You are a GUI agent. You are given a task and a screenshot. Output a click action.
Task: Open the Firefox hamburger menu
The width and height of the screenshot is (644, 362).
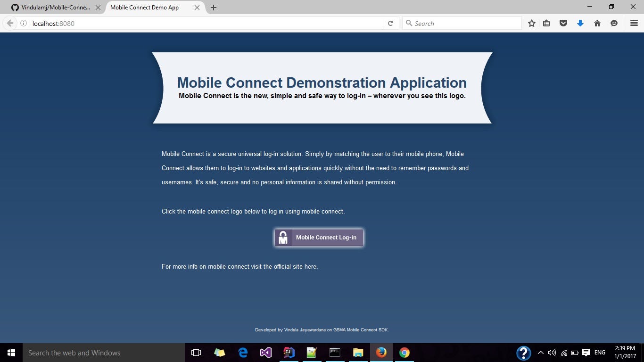point(634,24)
